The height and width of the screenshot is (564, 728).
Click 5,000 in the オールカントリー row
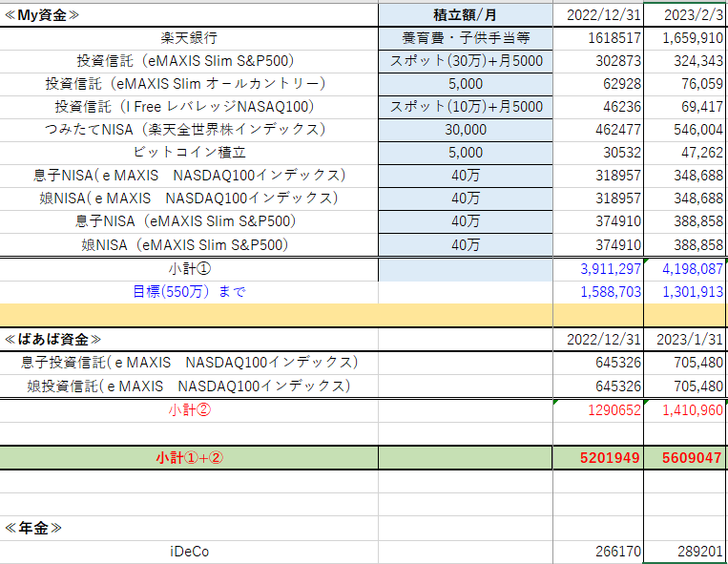point(466,84)
